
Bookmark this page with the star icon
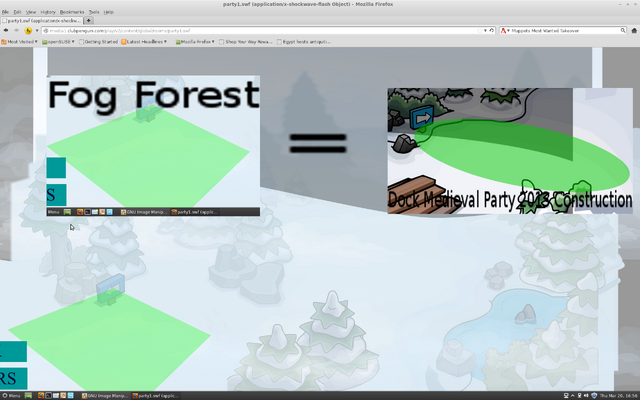click(480, 31)
